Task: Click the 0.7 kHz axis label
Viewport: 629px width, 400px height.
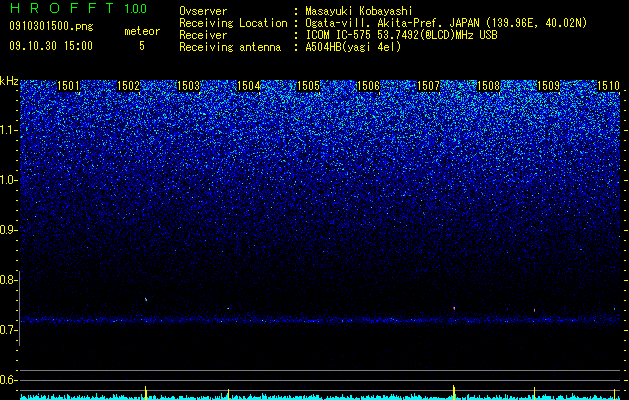Action: (9, 330)
